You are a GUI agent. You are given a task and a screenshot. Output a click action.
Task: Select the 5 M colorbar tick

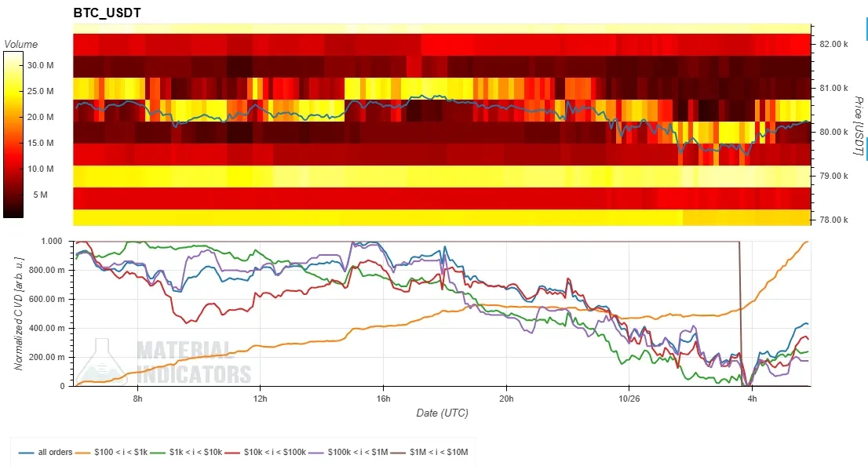tap(40, 195)
